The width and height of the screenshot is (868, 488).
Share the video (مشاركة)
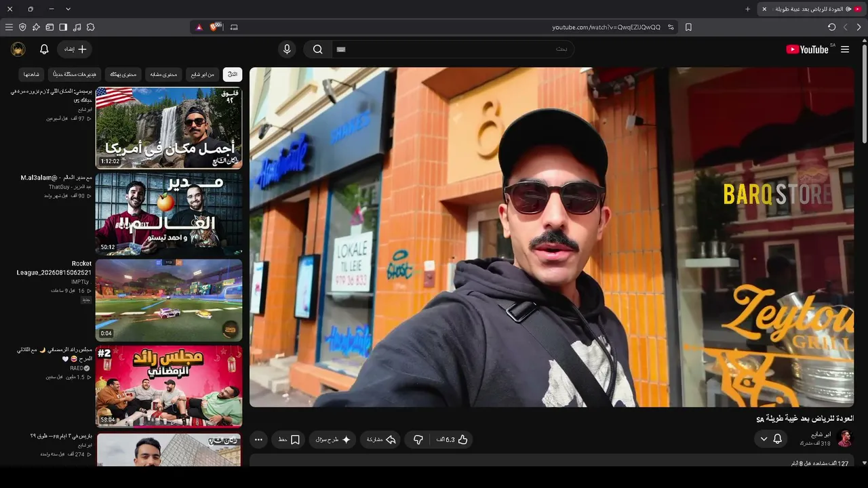tap(381, 440)
